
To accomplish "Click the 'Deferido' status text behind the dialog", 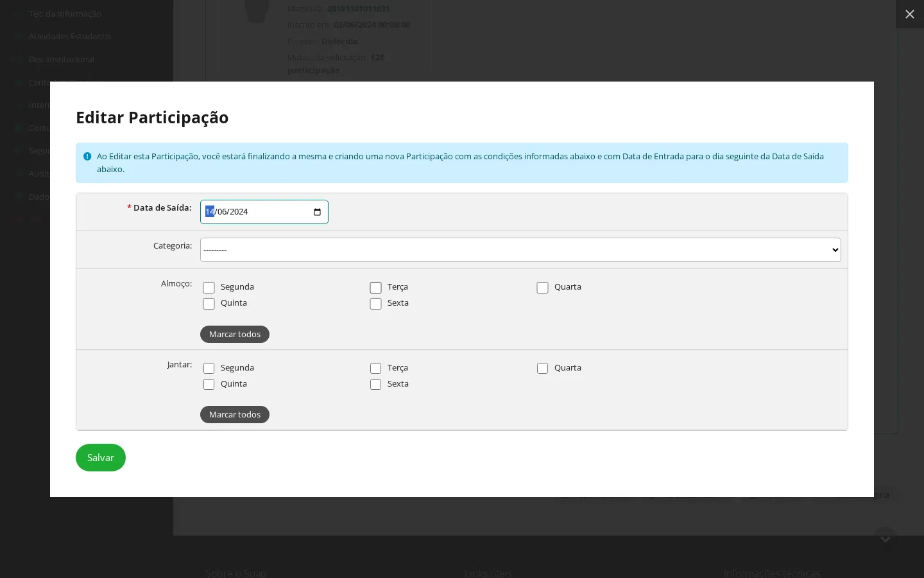I will pyautogui.click(x=339, y=41).
